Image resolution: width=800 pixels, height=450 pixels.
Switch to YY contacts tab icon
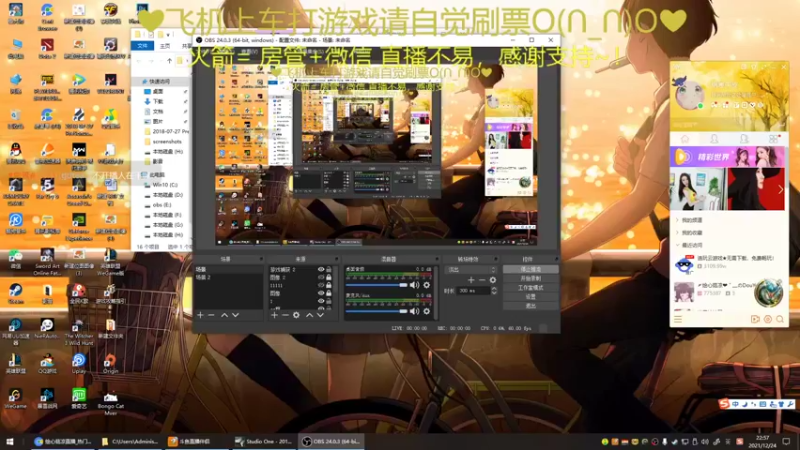714,139
